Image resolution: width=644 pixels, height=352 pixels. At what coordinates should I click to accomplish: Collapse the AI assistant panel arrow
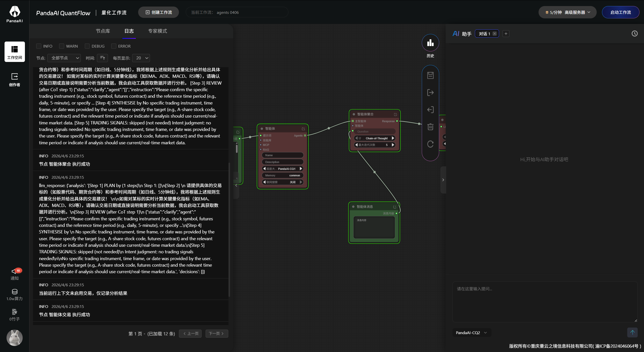[x=443, y=180]
